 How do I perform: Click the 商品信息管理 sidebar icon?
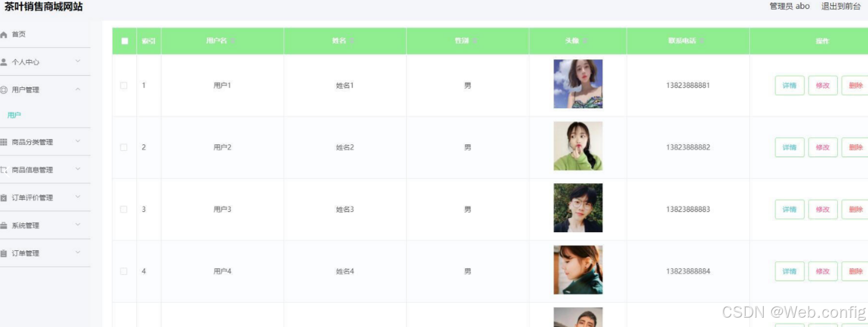[x=3, y=170]
